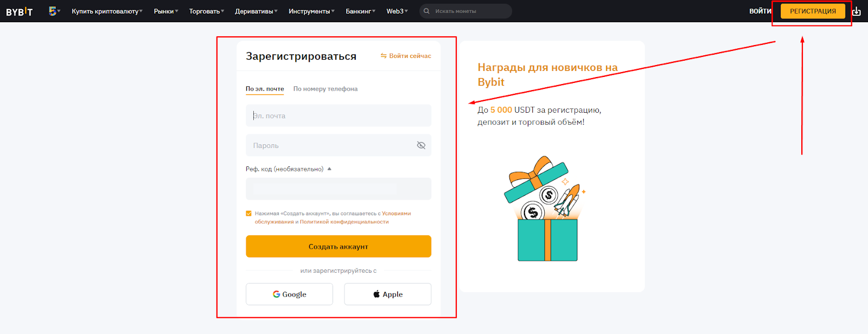The width and height of the screenshot is (868, 334).
Task: Click the Bybit logo
Action: pyautogui.click(x=19, y=11)
